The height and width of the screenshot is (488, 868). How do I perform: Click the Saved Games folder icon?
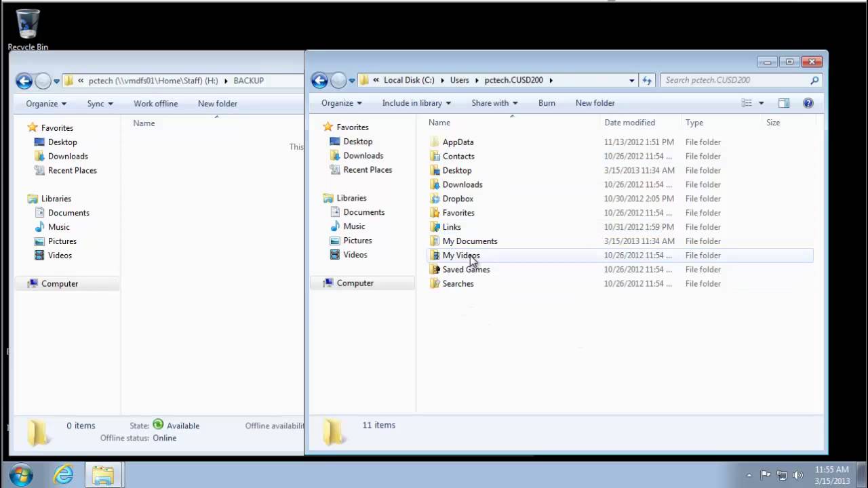435,270
